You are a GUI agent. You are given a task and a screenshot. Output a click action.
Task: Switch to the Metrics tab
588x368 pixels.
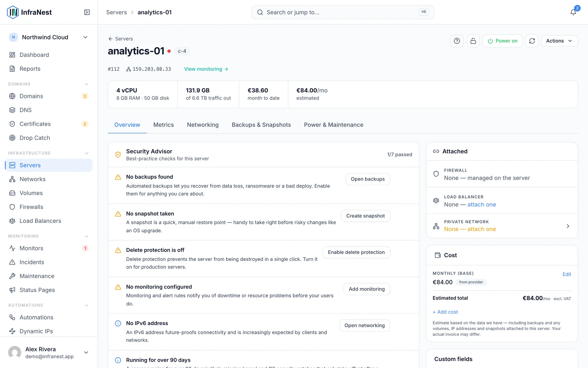click(x=163, y=125)
